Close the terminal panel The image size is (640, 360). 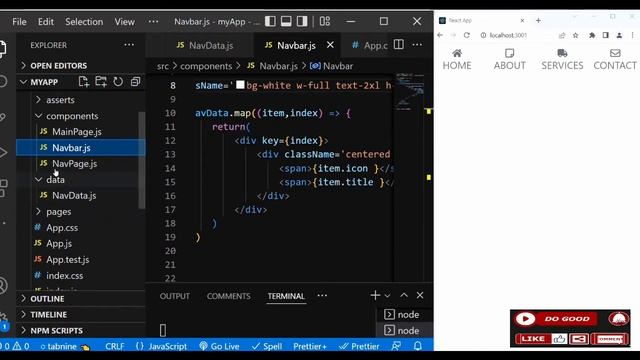pyautogui.click(x=420, y=295)
